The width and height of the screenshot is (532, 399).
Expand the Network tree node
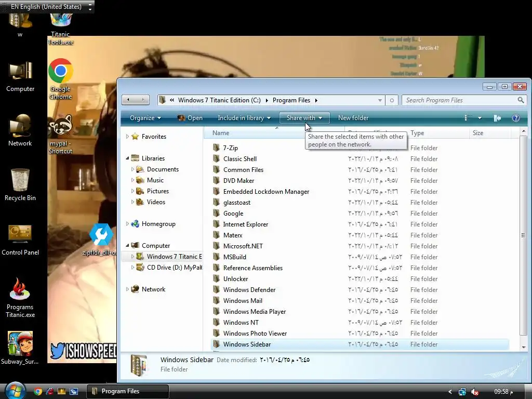tap(127, 289)
